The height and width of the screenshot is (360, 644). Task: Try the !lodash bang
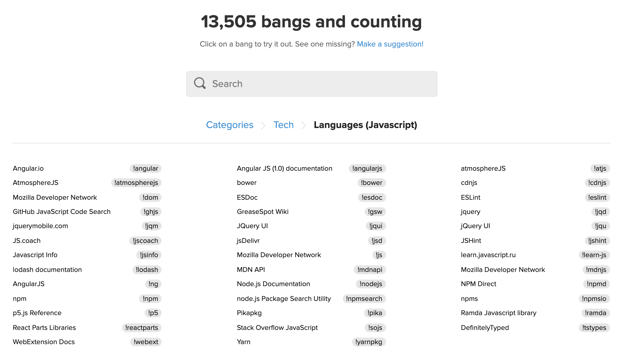[147, 270]
